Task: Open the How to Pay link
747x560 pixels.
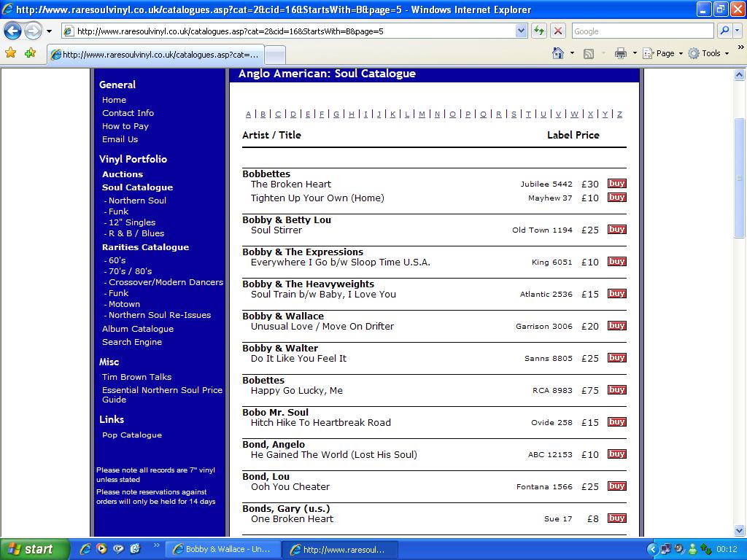Action: pos(125,126)
